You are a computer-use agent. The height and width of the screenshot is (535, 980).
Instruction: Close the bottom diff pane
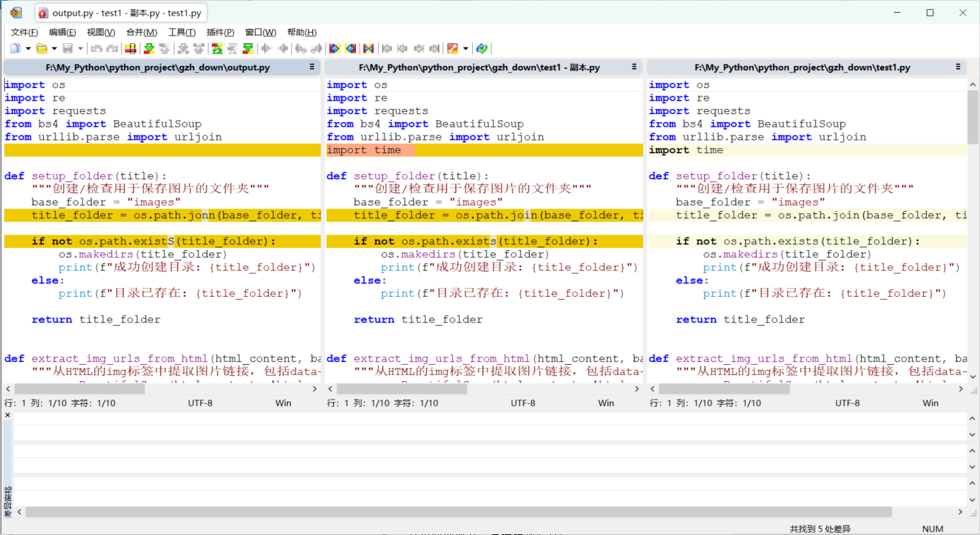coord(8,415)
